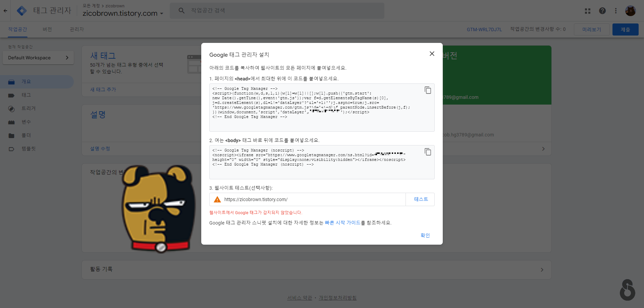
Task: Open the 개인정보처리방침 footer link
Action: 338,298
